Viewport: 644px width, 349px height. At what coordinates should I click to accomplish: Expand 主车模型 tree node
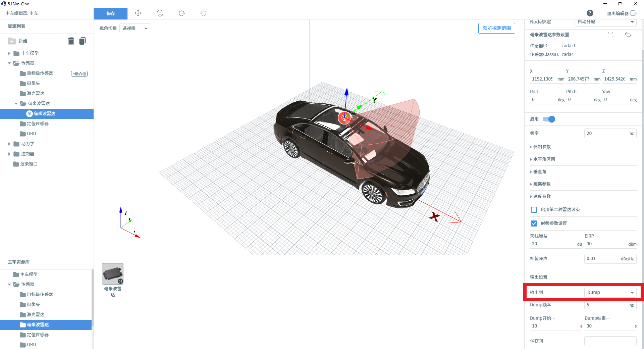coord(9,53)
